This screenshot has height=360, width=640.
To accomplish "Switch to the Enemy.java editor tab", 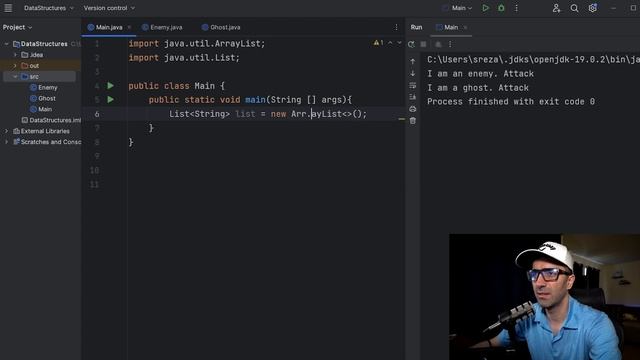I will click(x=162, y=27).
